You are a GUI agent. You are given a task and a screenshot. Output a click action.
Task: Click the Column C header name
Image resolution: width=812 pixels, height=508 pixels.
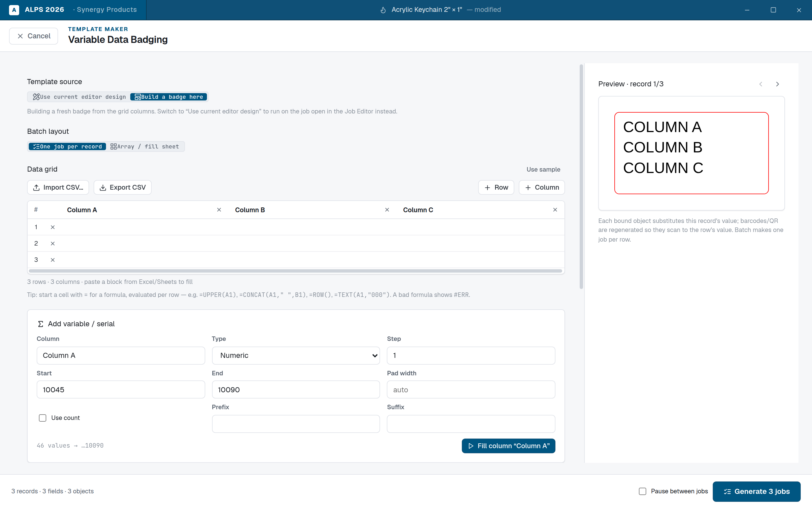(418, 210)
